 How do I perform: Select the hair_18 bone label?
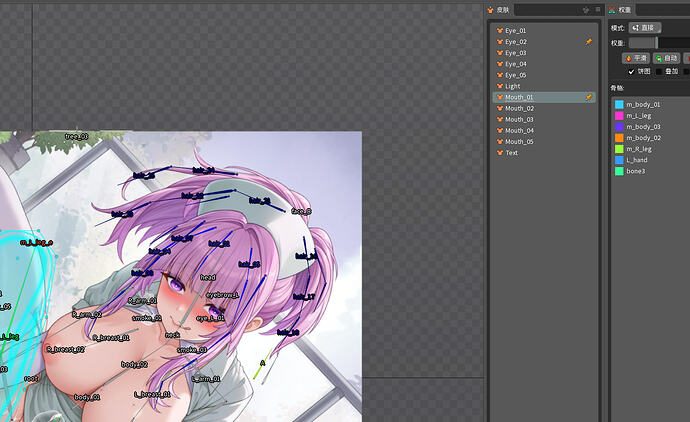click(x=288, y=333)
